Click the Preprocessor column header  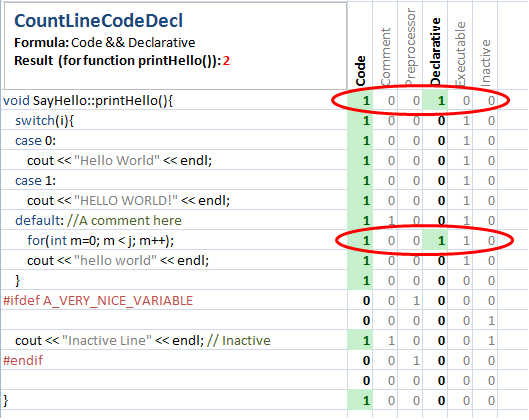point(410,47)
